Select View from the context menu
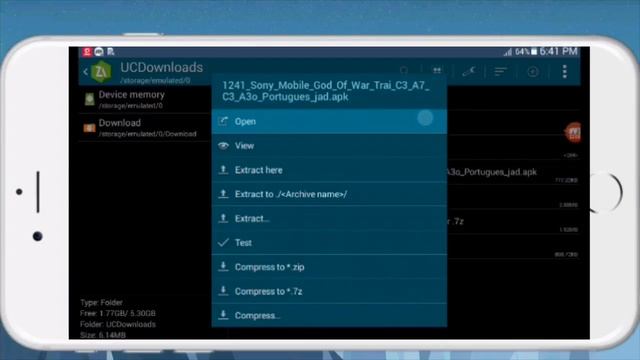This screenshot has height=360, width=640. tap(329, 146)
